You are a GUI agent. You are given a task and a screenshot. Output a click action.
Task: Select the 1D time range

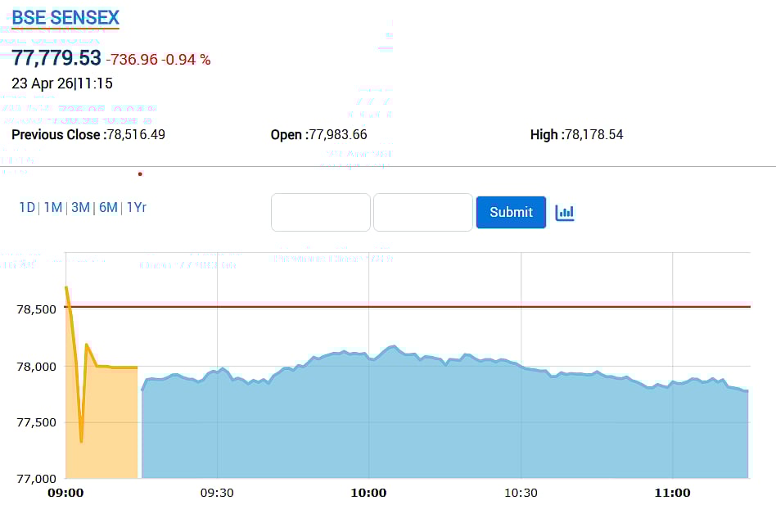point(27,208)
